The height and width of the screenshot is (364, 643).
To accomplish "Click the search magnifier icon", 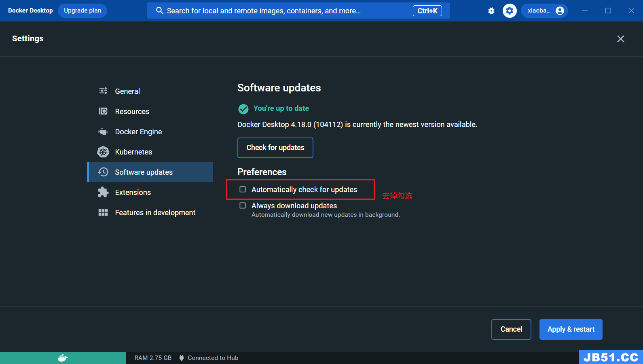I will click(160, 11).
